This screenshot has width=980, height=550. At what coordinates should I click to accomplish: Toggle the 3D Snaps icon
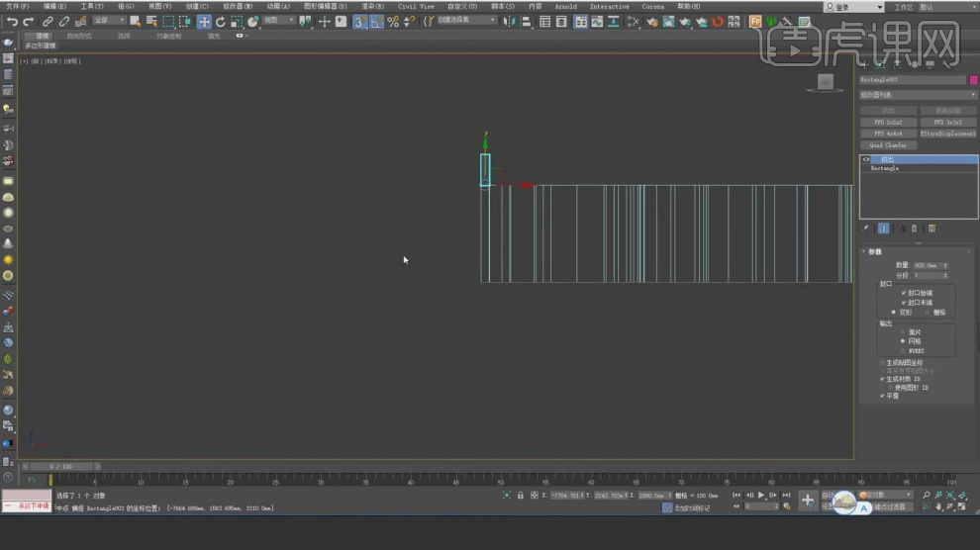(359, 21)
